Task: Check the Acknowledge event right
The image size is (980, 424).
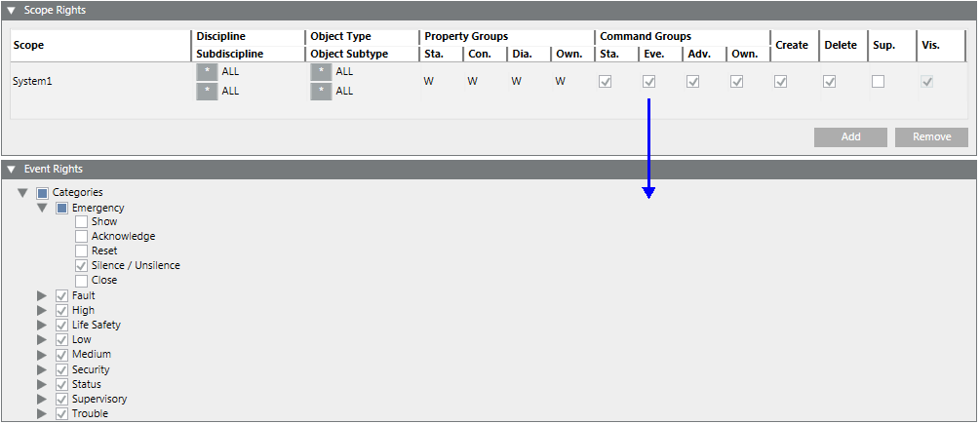Action: click(82, 237)
